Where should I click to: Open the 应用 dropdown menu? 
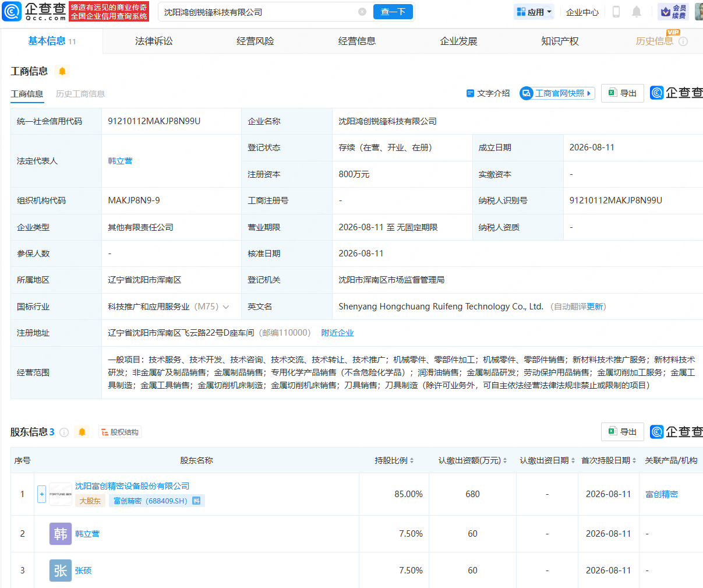tap(534, 12)
